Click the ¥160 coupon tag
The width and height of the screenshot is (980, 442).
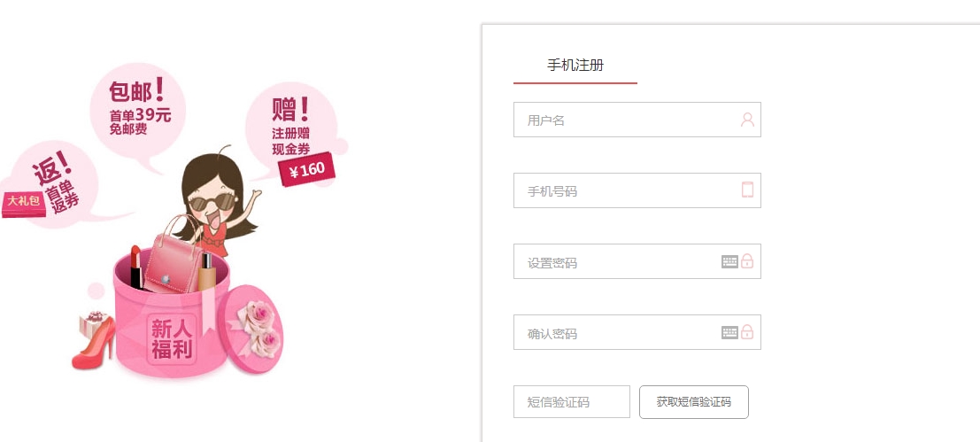(307, 170)
